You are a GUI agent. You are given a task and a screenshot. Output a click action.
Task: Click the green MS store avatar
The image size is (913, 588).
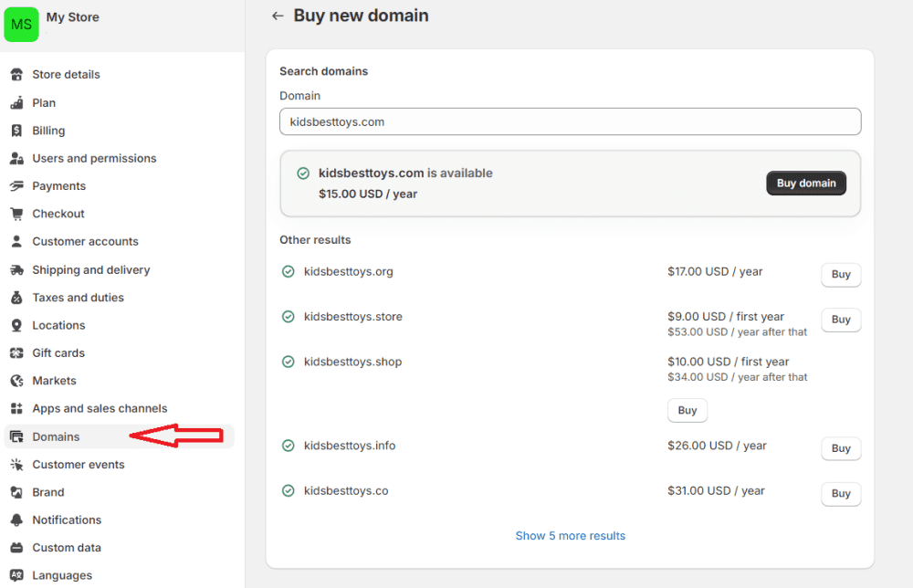[21, 24]
